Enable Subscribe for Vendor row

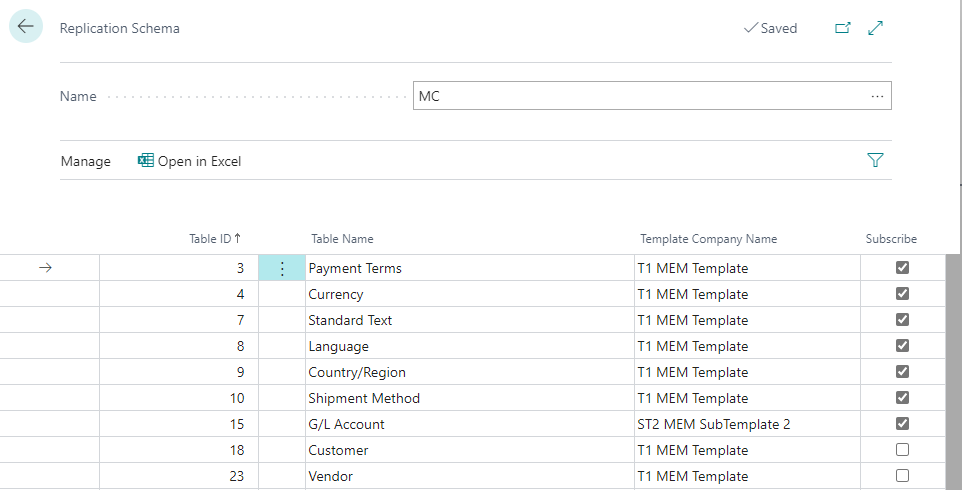tap(902, 476)
